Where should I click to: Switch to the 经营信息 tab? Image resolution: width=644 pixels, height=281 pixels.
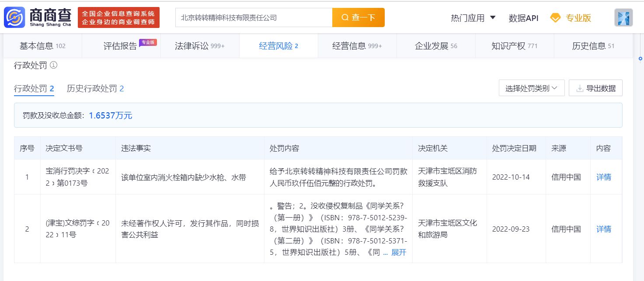(x=357, y=46)
